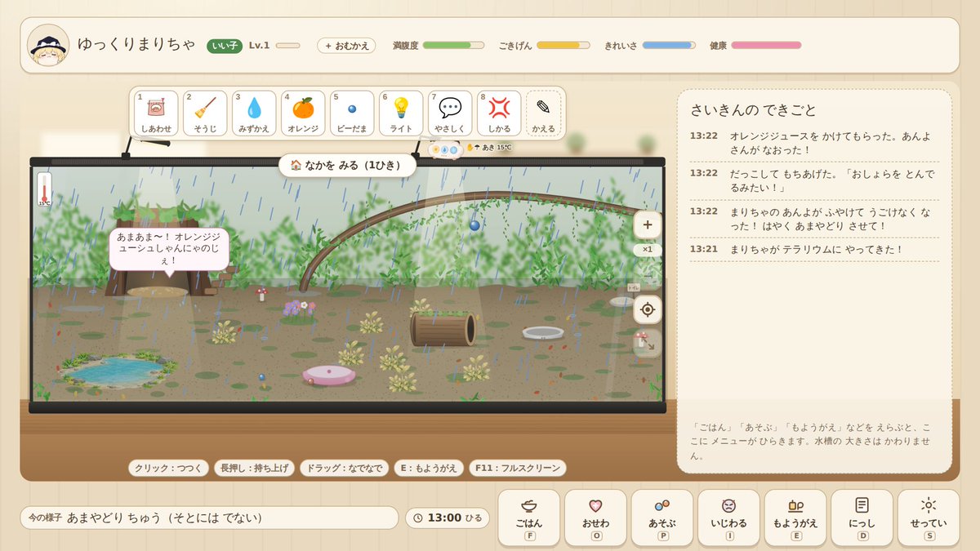980x551 pixels.
Task: Click the pink cushion bed
Action: (329, 375)
